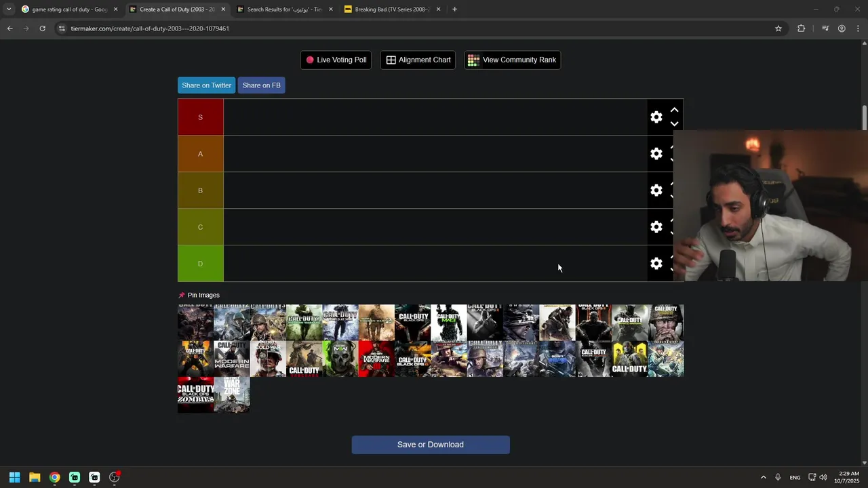Screen dimensions: 868x488
Task: View Community Rank for this template
Action: point(512,60)
